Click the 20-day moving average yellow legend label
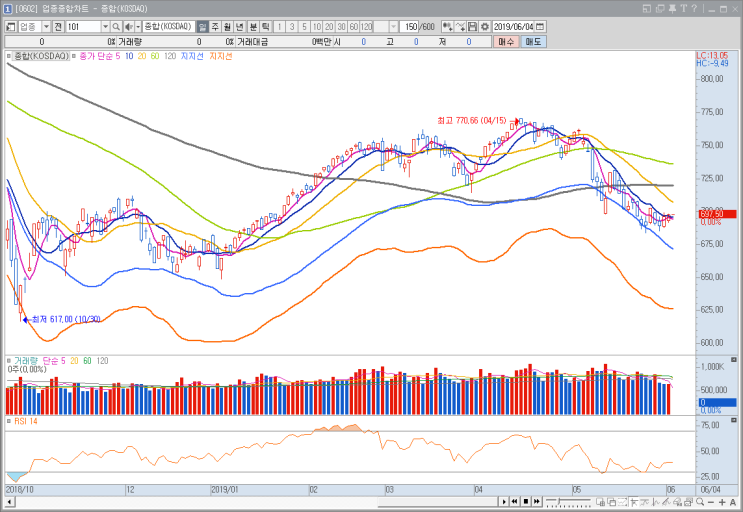Viewport: 743px width, 512px height. tap(142, 56)
